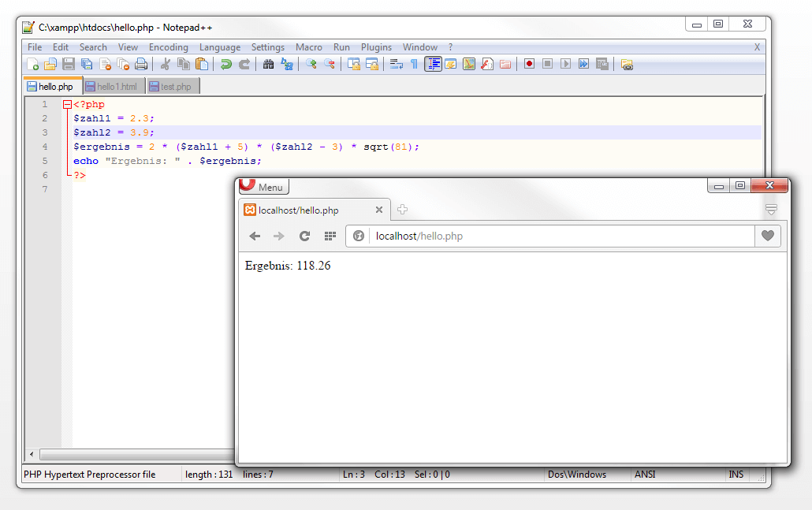The height and width of the screenshot is (510, 812).
Task: Print the document using printer icon
Action: (x=141, y=64)
